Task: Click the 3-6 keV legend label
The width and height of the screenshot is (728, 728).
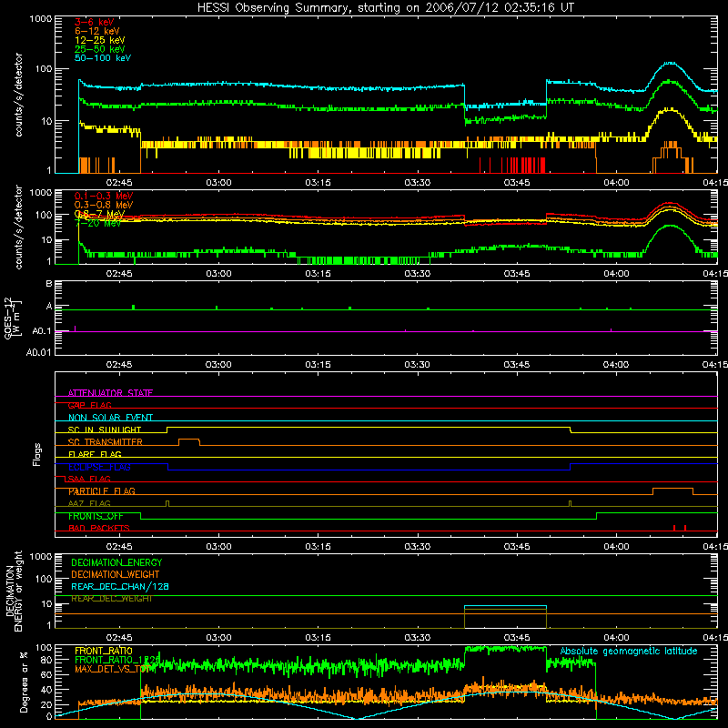Action: coord(94,22)
